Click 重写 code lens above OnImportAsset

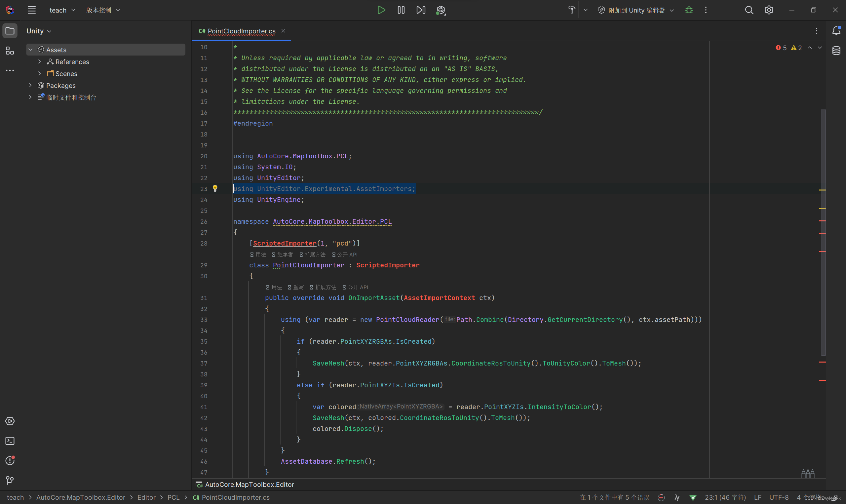click(x=296, y=287)
